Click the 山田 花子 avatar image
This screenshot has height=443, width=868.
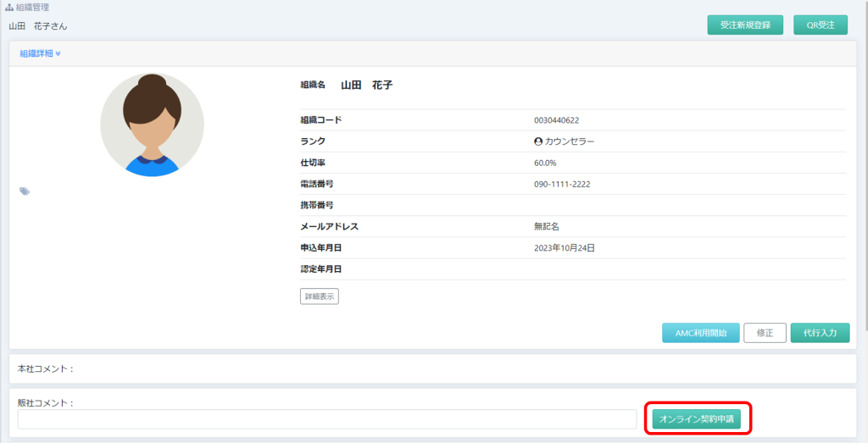152,125
